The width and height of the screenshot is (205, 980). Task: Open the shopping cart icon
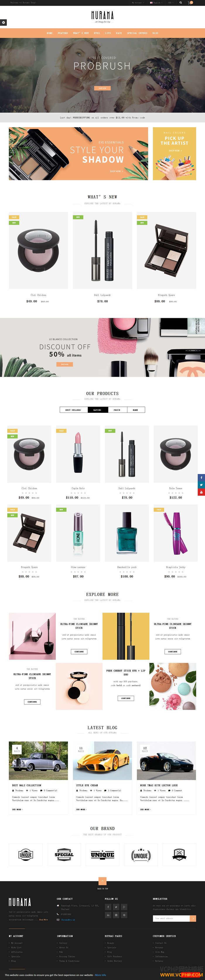coord(190,2)
